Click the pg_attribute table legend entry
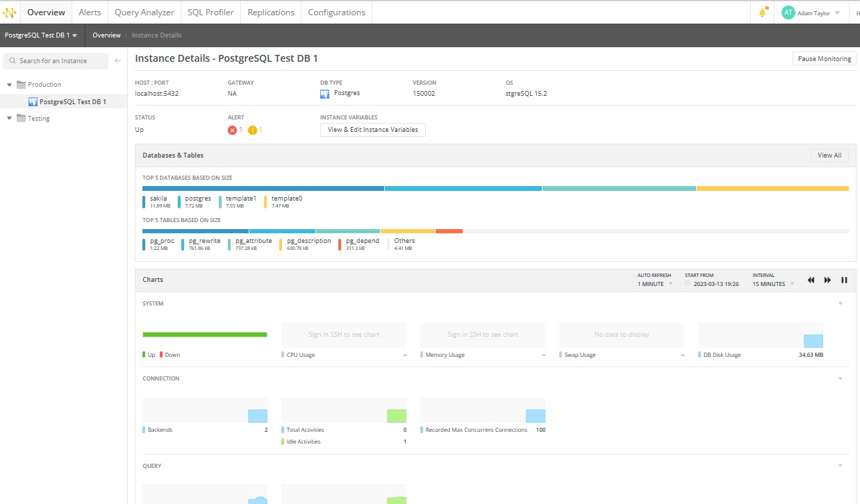 click(250, 244)
